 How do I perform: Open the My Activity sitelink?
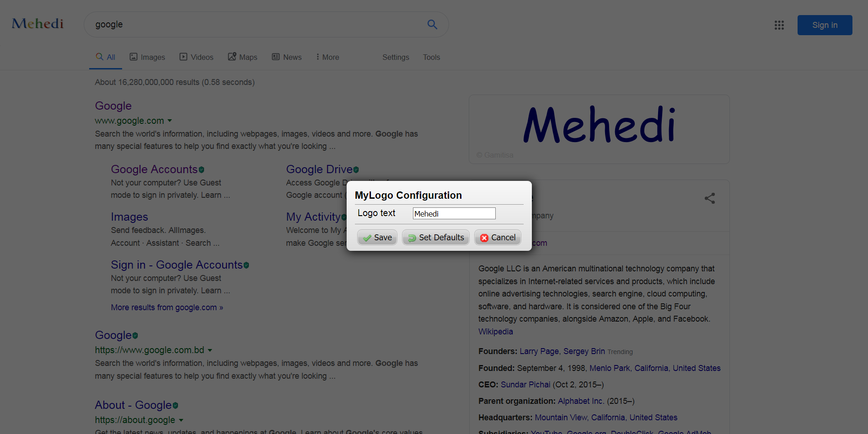[x=313, y=217]
